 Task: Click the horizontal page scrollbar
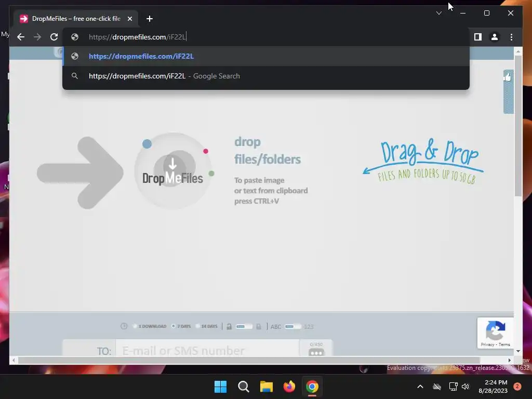click(x=249, y=361)
